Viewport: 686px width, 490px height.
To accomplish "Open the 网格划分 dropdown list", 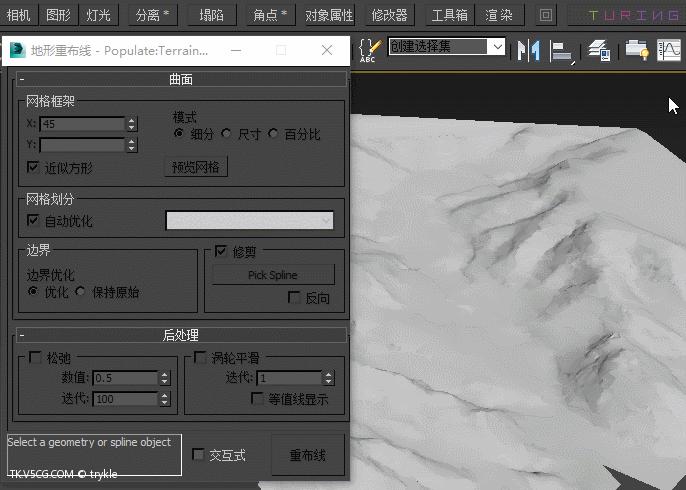I will pyautogui.click(x=249, y=220).
